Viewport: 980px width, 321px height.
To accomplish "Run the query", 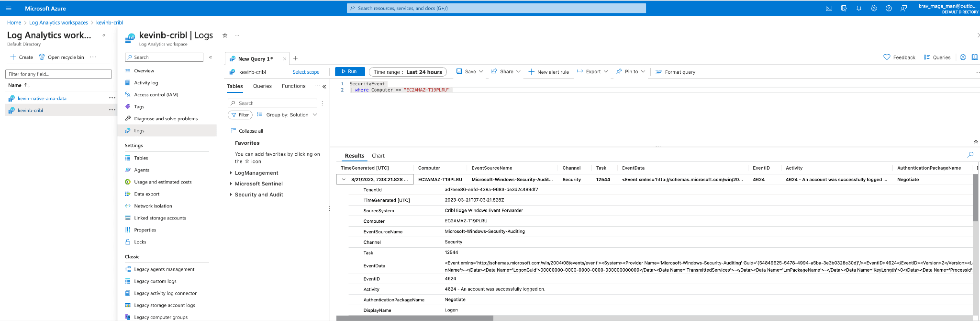I will 349,71.
